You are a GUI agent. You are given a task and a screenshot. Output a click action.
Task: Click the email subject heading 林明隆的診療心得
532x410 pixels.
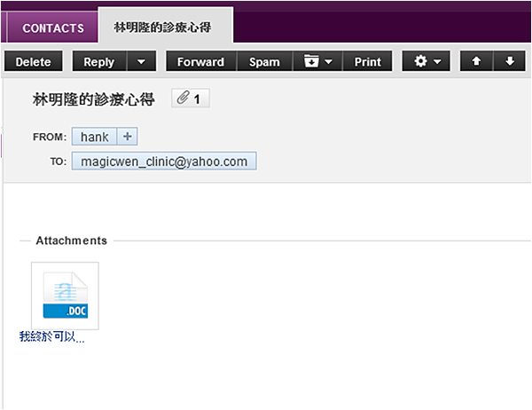pyautogui.click(x=94, y=99)
